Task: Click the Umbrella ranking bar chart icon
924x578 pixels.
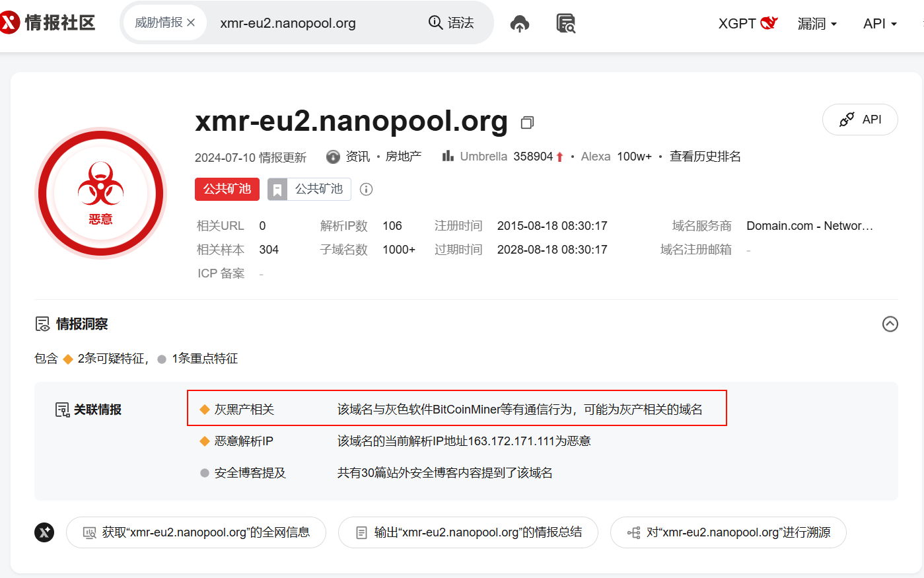Action: click(x=448, y=156)
